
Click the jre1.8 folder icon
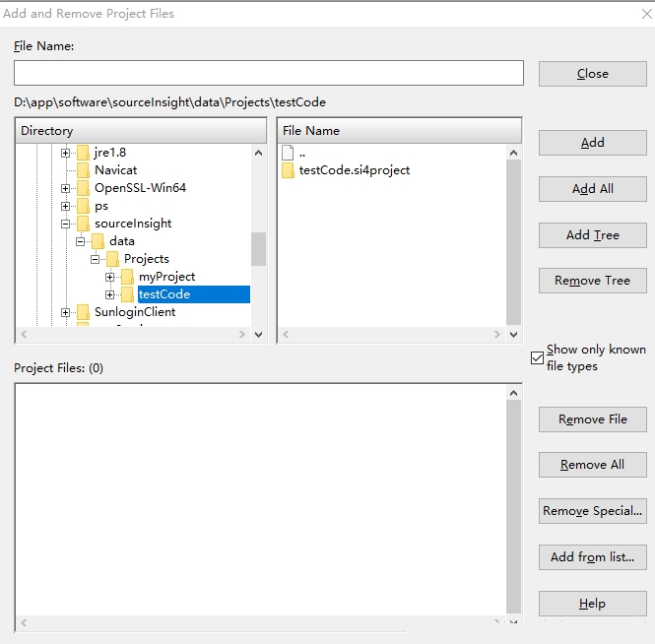[83, 153]
